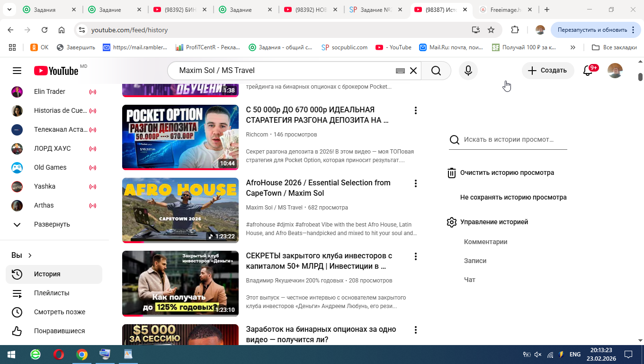Start voice search with microphone
This screenshot has height=364, width=644.
(x=468, y=71)
